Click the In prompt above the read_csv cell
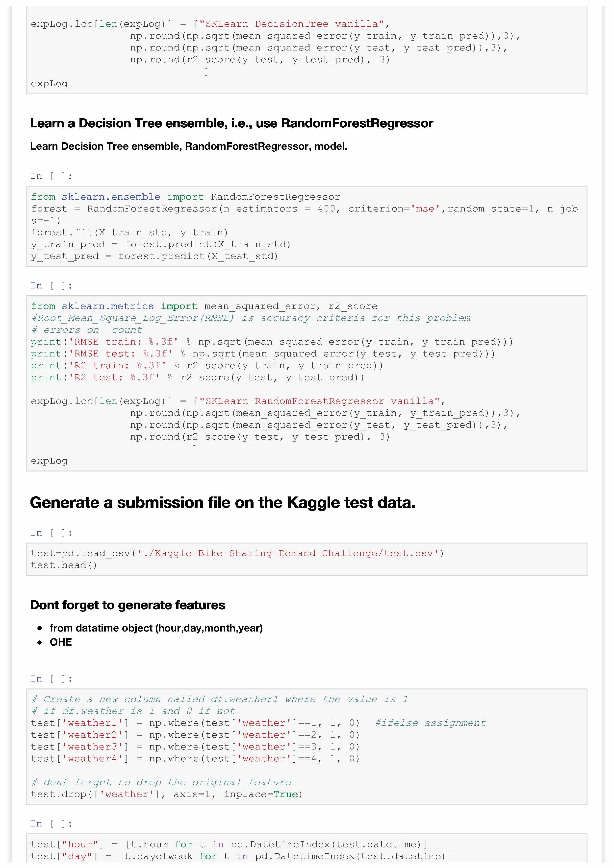This screenshot has height=868, width=614. pos(51,533)
